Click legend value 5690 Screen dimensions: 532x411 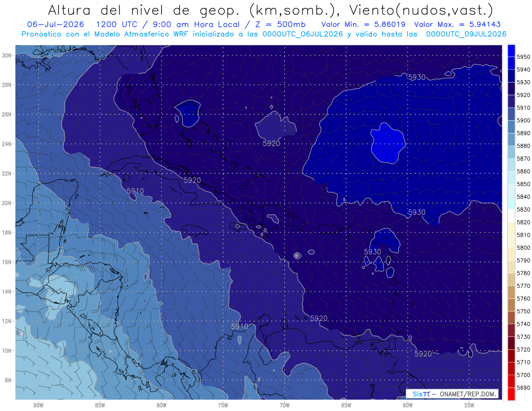click(523, 388)
